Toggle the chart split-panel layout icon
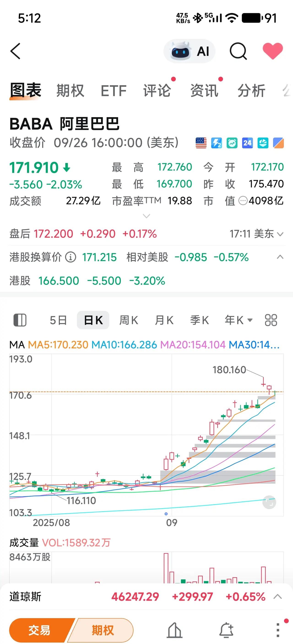The height and width of the screenshot is (644, 293). (20, 320)
